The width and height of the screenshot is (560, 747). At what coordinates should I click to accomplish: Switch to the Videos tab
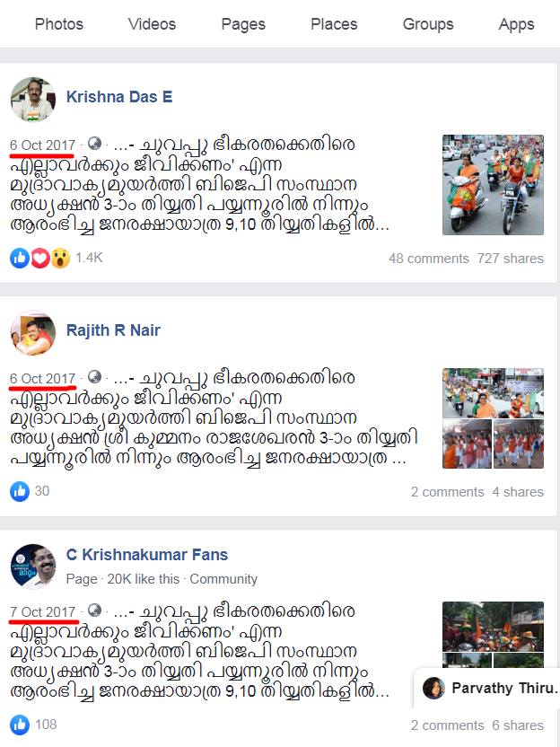tap(152, 24)
